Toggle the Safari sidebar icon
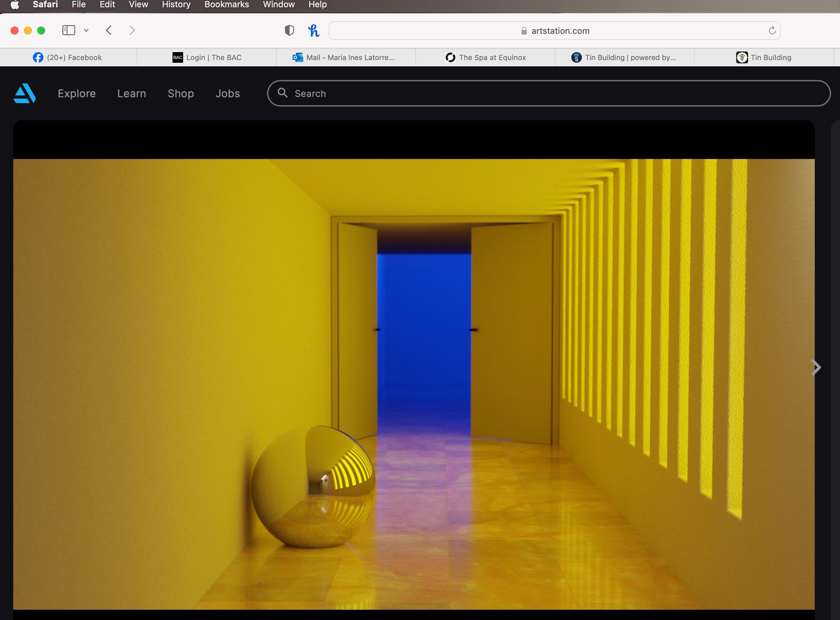Screen dimensions: 840x620 click(69, 31)
